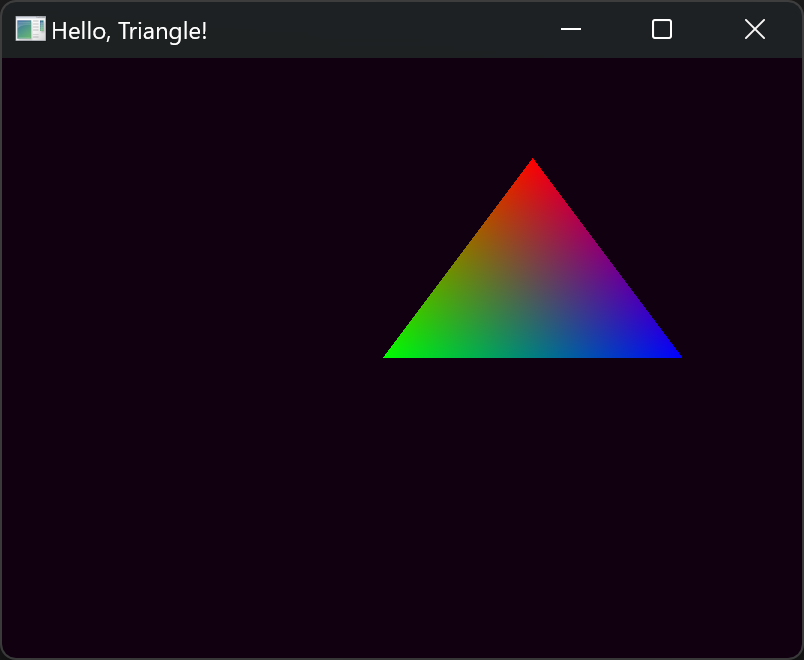804x660 pixels.
Task: Maximize the Hello, Triangle! window
Action: click(x=661, y=30)
